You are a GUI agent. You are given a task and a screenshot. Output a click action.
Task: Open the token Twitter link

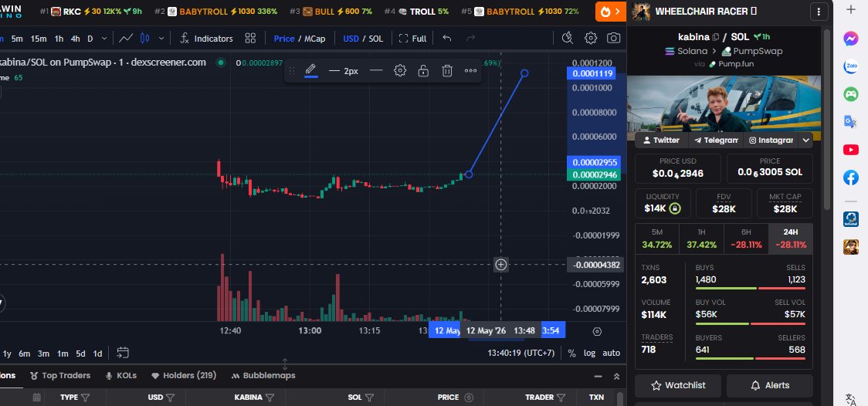[x=661, y=140]
